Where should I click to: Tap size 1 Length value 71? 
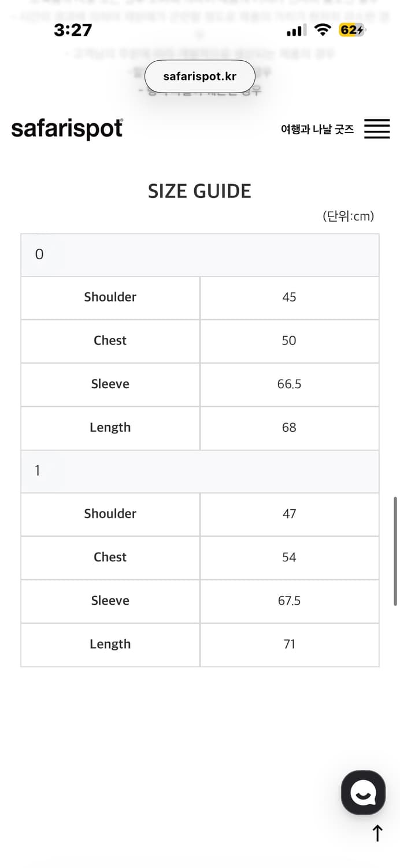tap(289, 644)
